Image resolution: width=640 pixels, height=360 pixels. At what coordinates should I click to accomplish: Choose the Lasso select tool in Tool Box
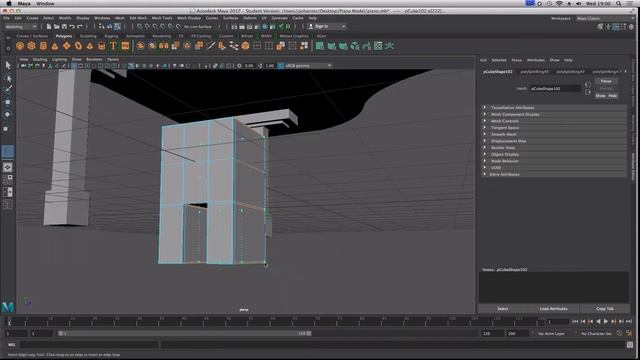pos(8,78)
